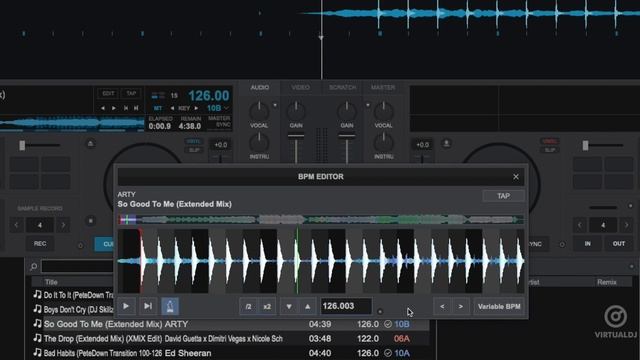Toggle the left deck's vinyl mode button
Screen dimensions: 640x360
pos(194,141)
